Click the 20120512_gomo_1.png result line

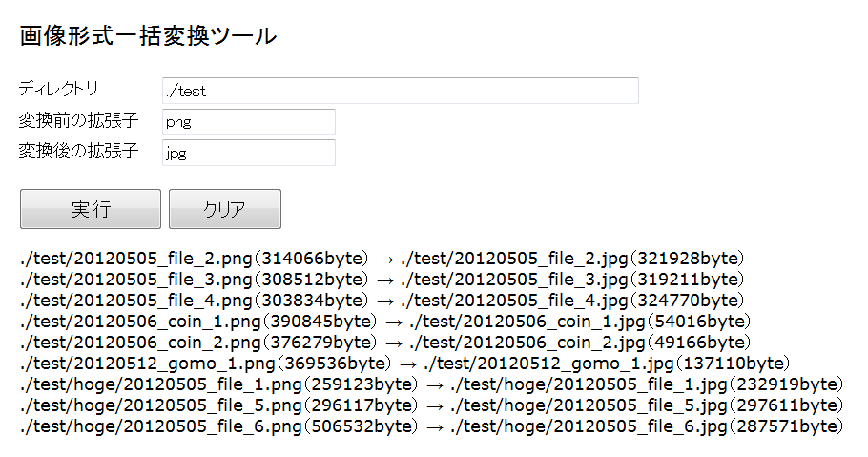404,364
